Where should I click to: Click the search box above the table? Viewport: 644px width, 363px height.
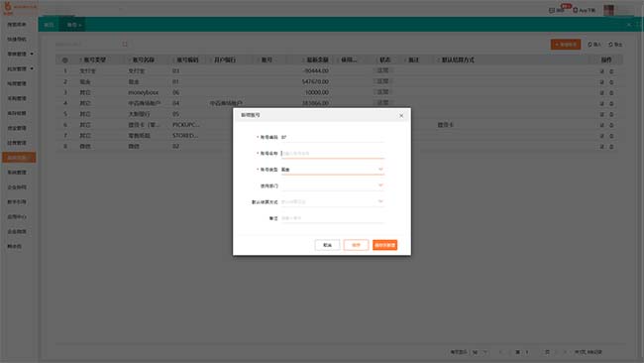[x=87, y=44]
